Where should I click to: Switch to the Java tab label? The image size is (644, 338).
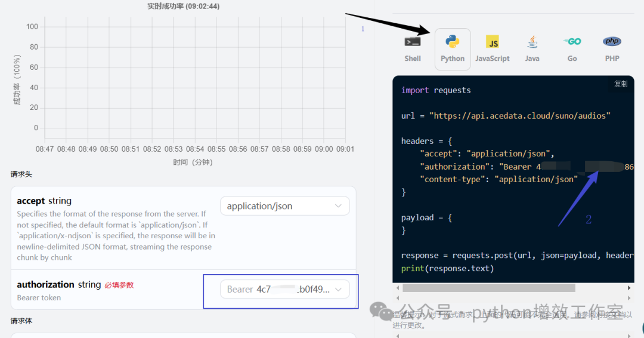coord(532,59)
